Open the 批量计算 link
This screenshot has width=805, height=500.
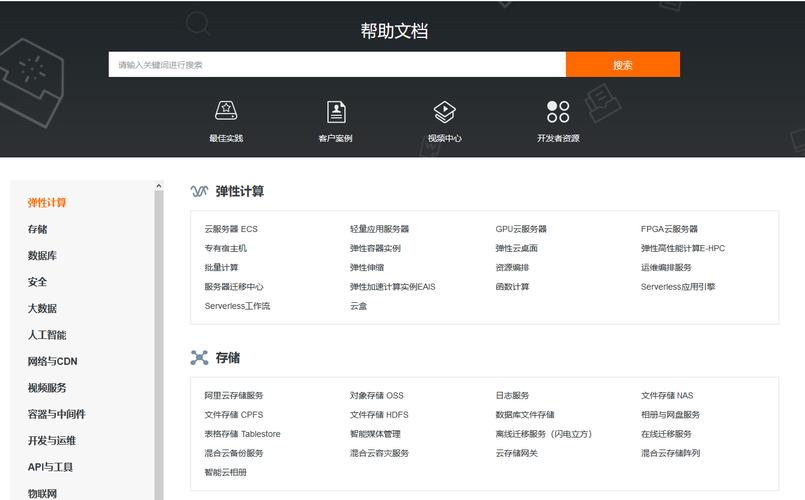click(221, 267)
